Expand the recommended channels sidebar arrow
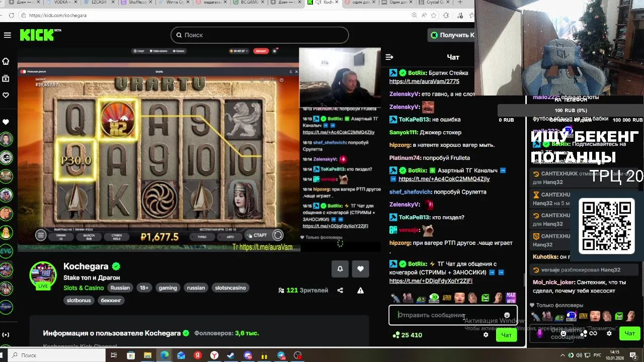Screen dimensions: 644x362 tap(6, 335)
